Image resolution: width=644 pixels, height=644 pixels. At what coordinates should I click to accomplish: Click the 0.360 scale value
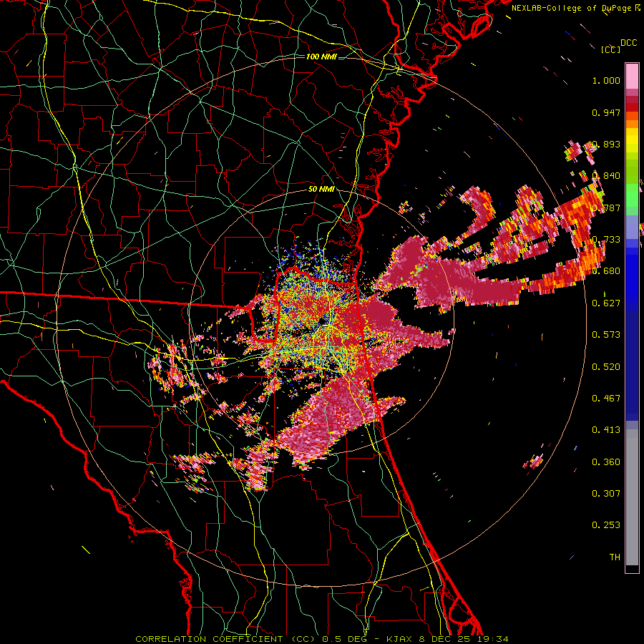pos(606,462)
